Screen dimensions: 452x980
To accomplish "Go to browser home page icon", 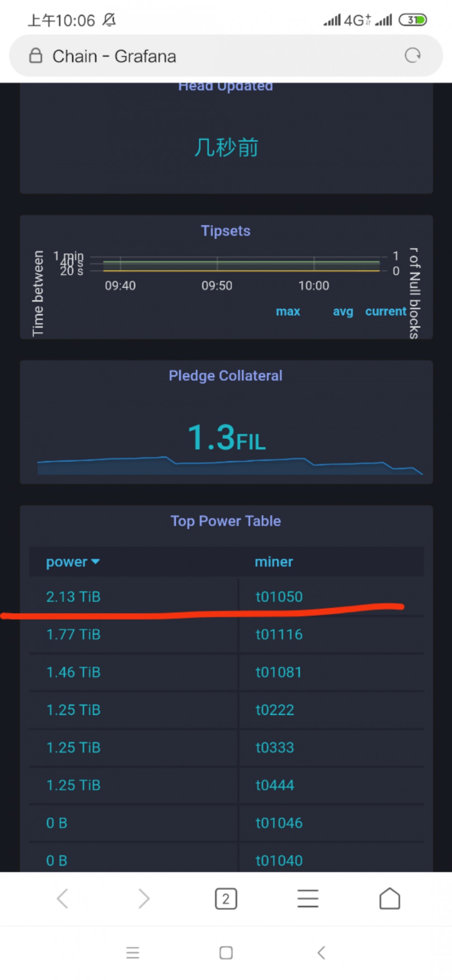I will point(390,898).
